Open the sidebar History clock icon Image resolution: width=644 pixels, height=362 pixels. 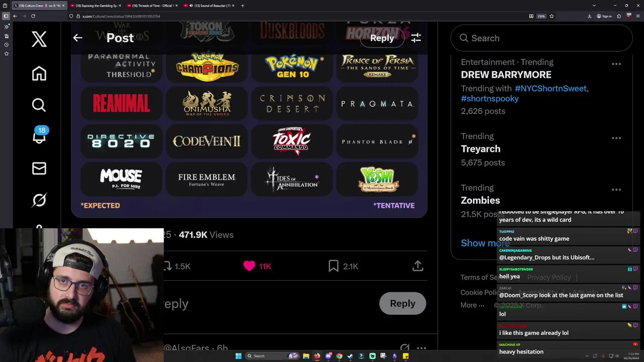coord(6,45)
